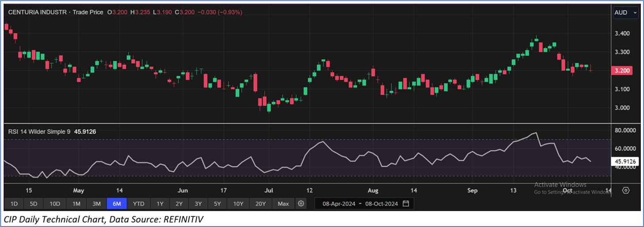Select the 1D time range
Screen dimensions: 644x227
[14, 204]
